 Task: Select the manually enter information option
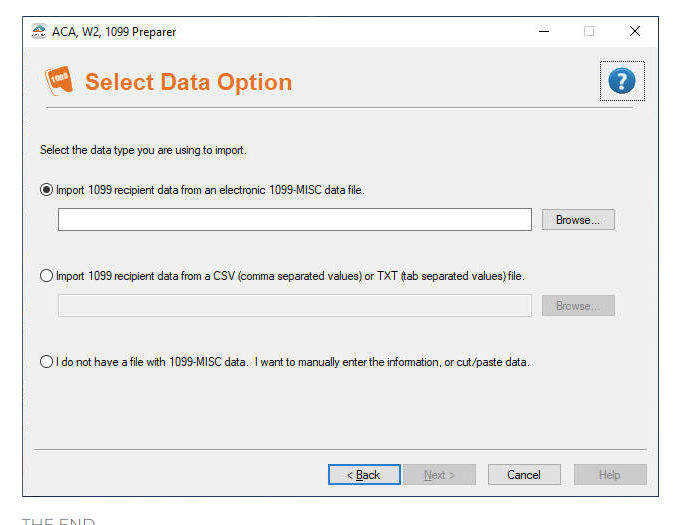click(x=47, y=362)
